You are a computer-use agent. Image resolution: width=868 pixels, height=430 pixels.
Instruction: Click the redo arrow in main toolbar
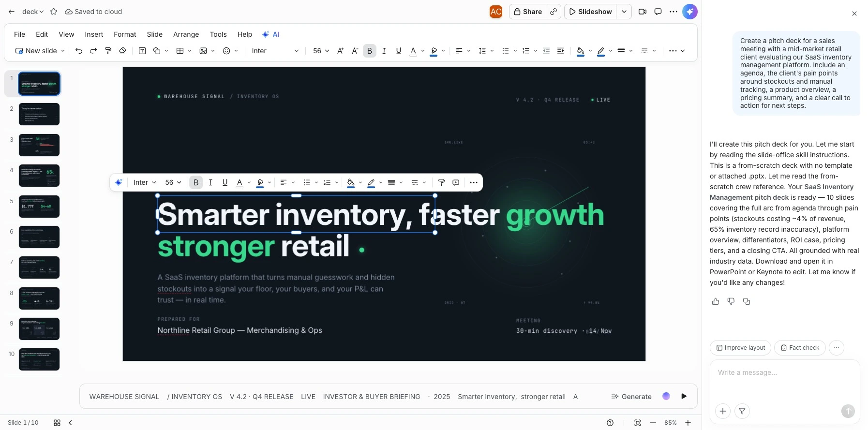(x=93, y=51)
